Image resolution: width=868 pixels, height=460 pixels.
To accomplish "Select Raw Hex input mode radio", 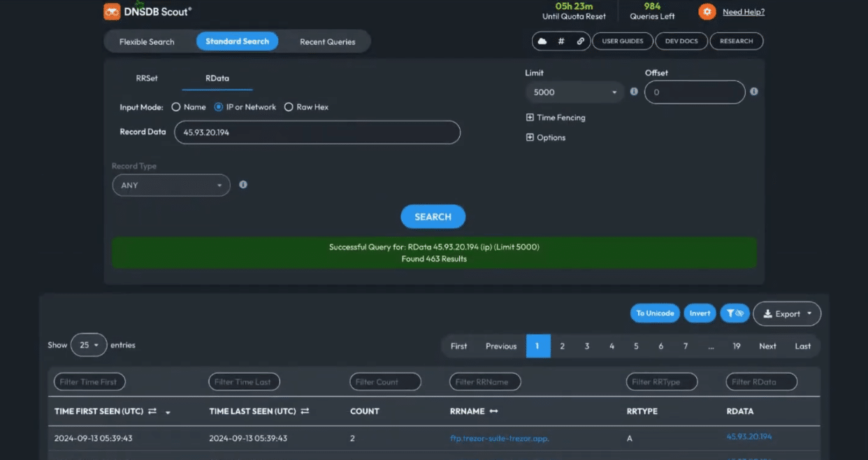I will 289,107.
